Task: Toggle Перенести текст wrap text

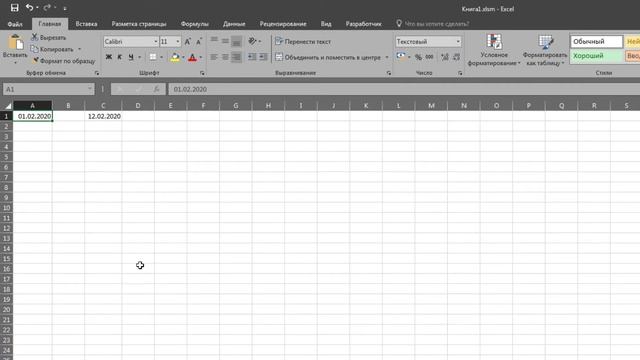Action: 303,42
